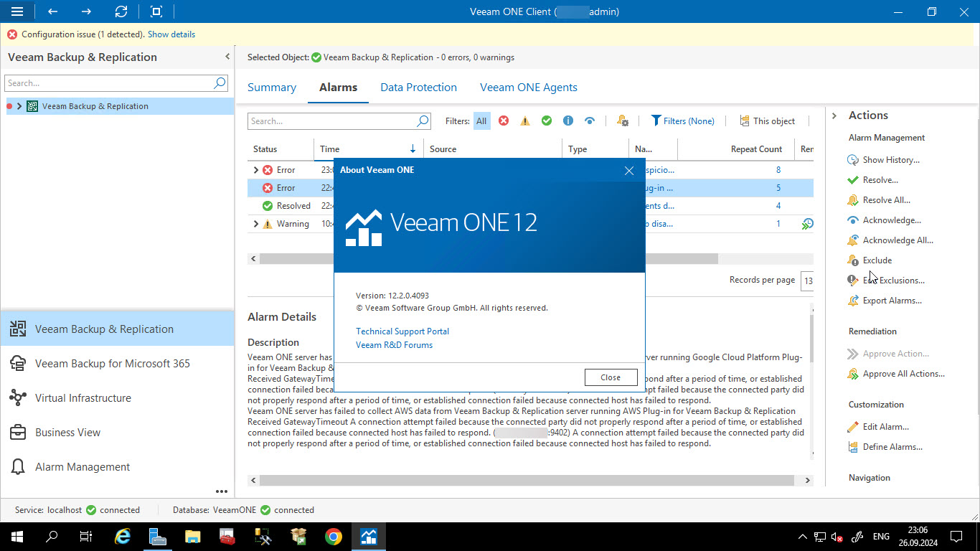Screen dimensions: 980x551
Task: Filter alarms by Error status icon
Action: coord(504,121)
